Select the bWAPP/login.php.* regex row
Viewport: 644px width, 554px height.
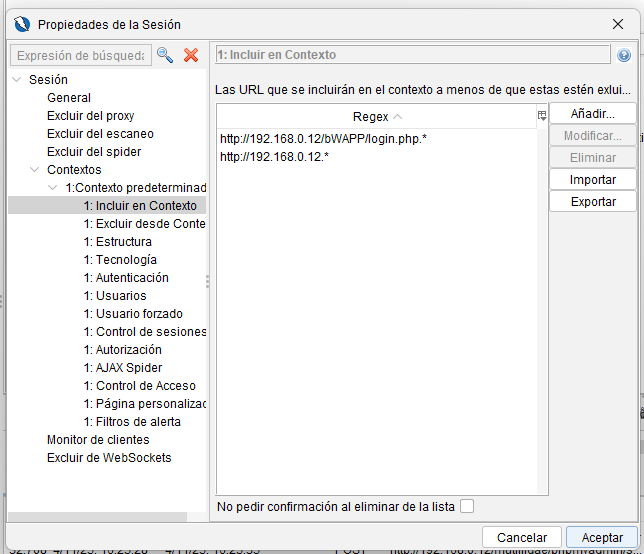[x=324, y=139]
